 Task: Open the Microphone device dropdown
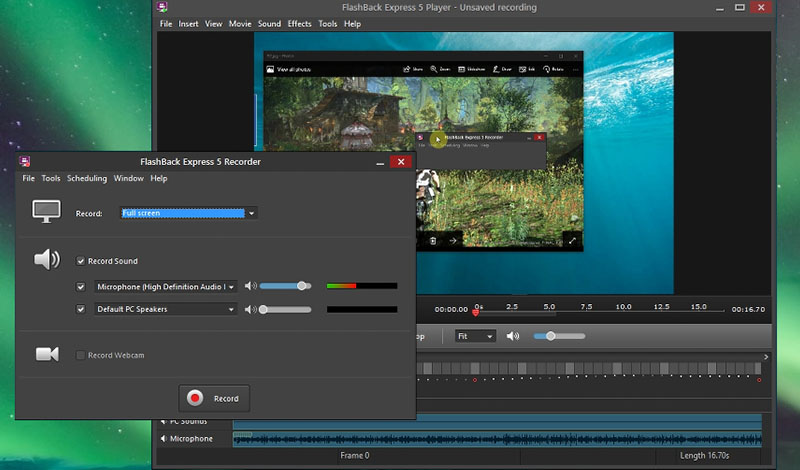point(166,287)
